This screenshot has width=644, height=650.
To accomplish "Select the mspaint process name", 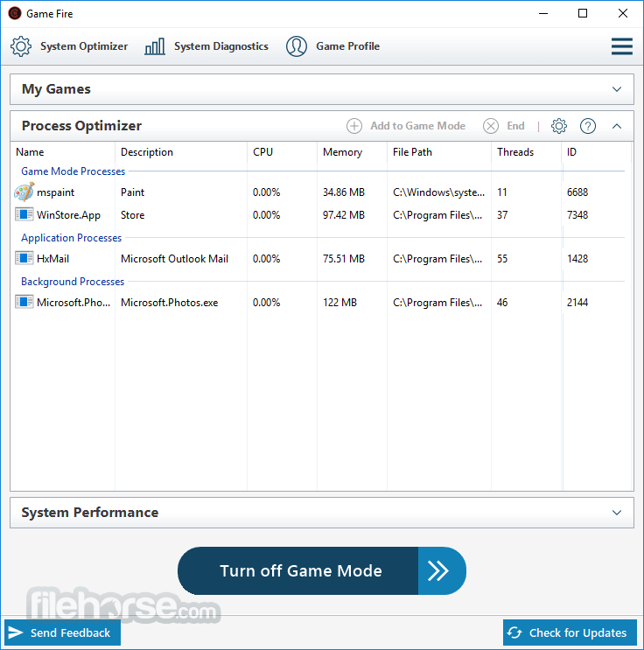I will pyautogui.click(x=56, y=192).
